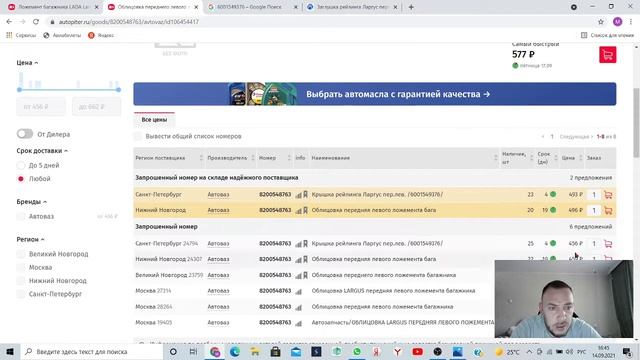This screenshot has height=360, width=640.
Task: Go back to the previous page
Action: pos(9,22)
